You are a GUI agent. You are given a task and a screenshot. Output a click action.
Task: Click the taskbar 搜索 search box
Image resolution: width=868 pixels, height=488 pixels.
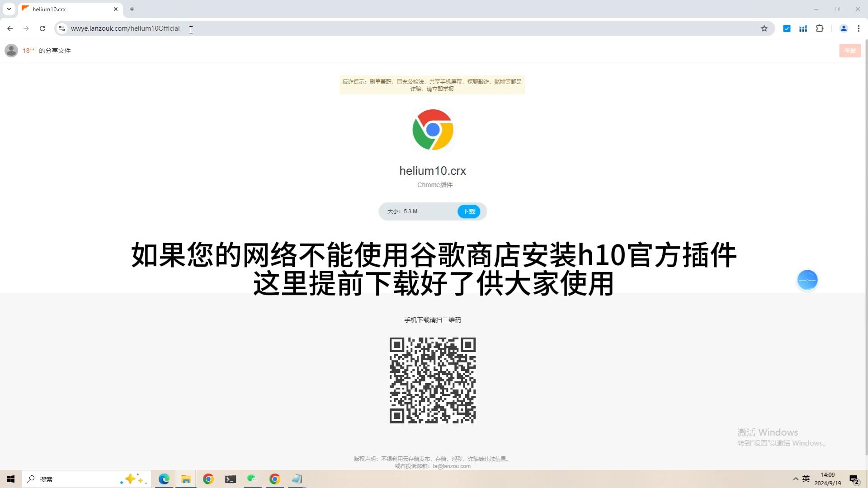click(86, 479)
